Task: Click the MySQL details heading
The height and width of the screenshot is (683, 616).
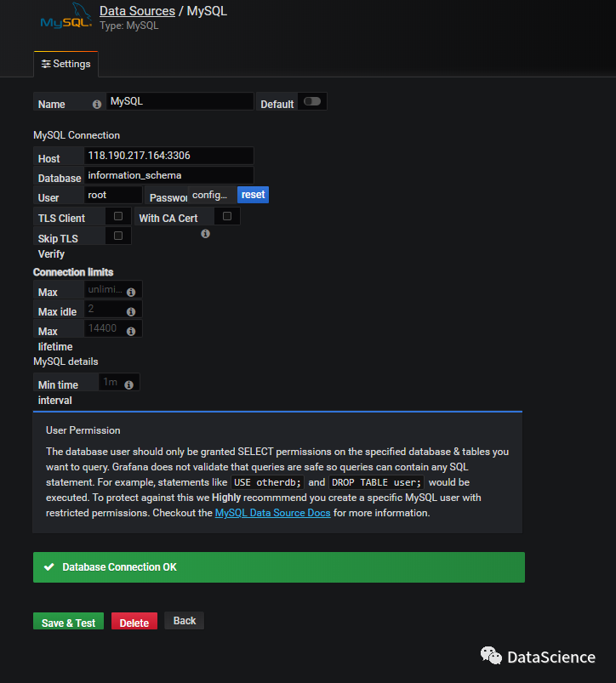Action: point(66,361)
